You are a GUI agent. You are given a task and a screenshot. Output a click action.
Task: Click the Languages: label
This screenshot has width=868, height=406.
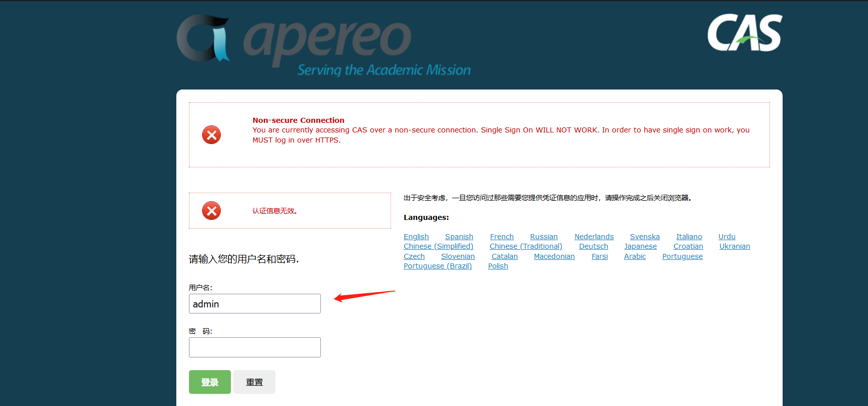pyautogui.click(x=426, y=217)
